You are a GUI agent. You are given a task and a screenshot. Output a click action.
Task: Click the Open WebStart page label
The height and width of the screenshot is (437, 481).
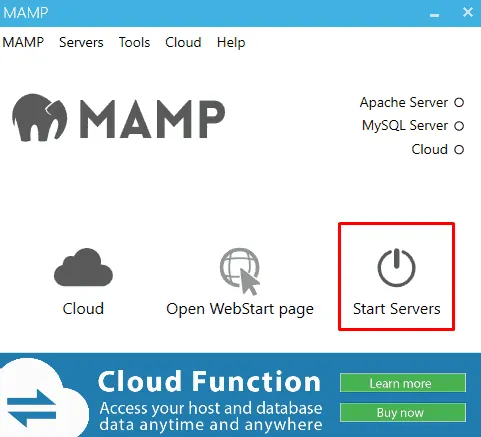coord(240,310)
